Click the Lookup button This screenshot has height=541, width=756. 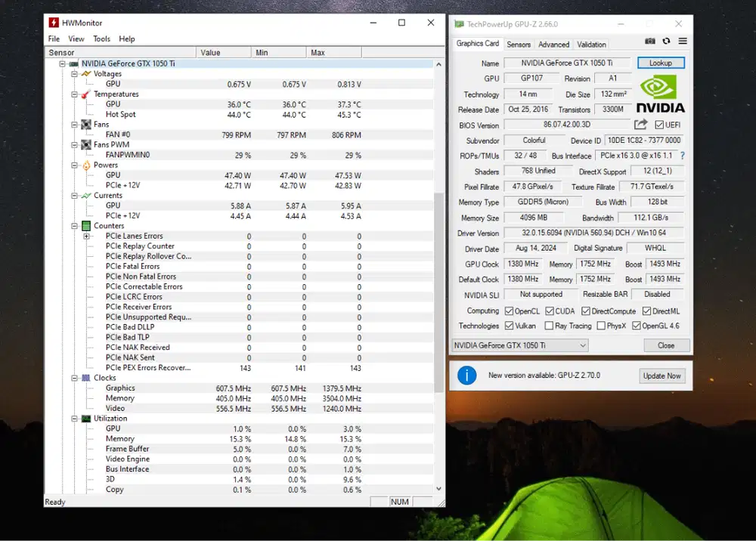[661, 63]
